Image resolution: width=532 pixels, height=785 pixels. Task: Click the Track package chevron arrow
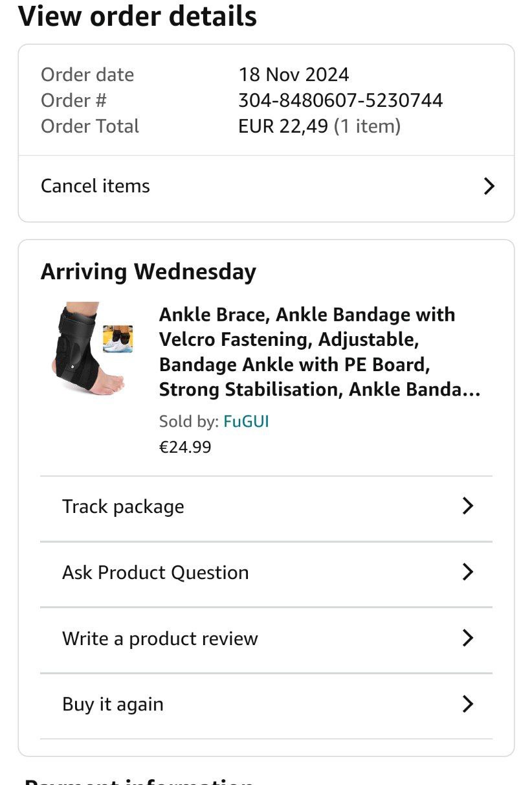[468, 506]
